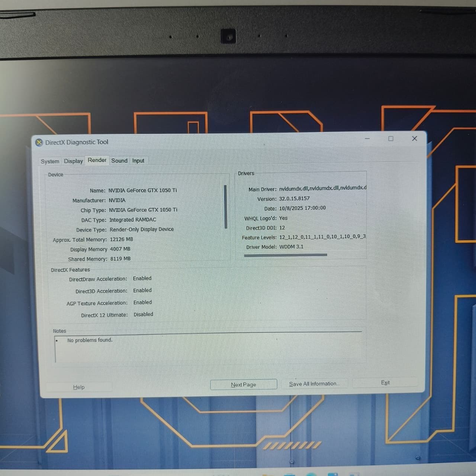Open the Display tab
The width and height of the screenshot is (476, 476).
click(73, 161)
